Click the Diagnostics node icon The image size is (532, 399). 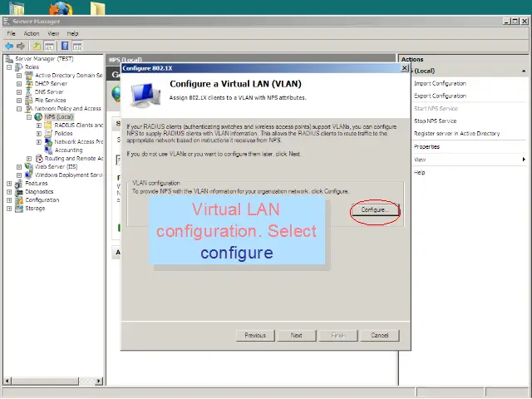coord(19,192)
